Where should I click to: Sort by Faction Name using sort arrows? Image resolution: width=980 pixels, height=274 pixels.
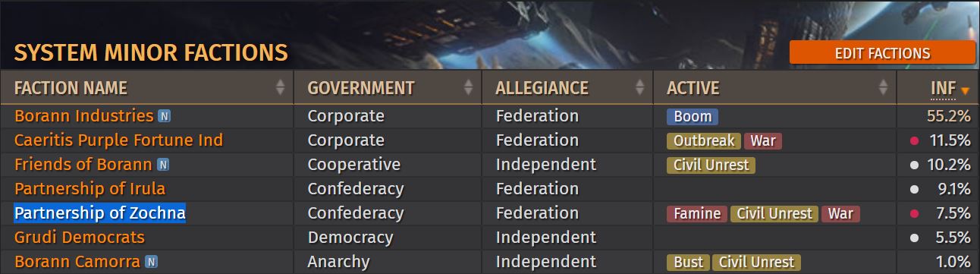(281, 88)
